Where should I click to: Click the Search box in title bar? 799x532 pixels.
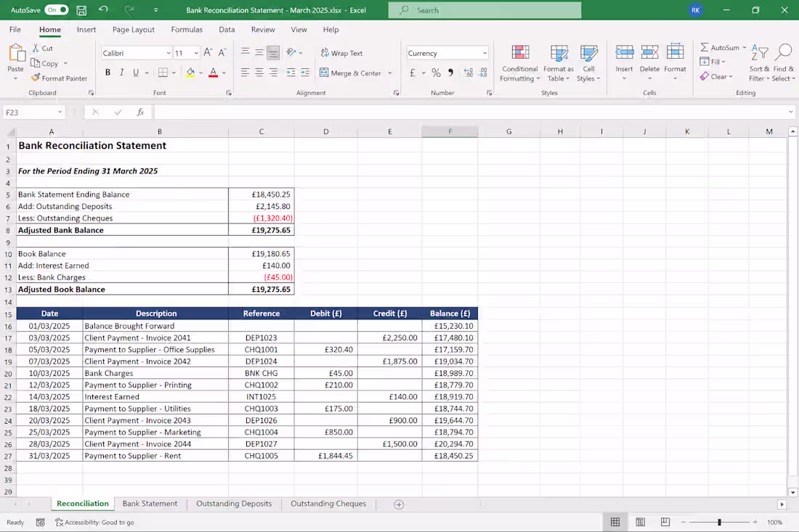point(484,10)
